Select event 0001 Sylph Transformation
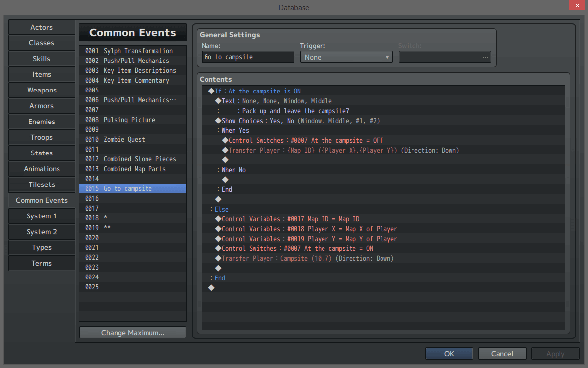The image size is (588, 368). [x=133, y=51]
